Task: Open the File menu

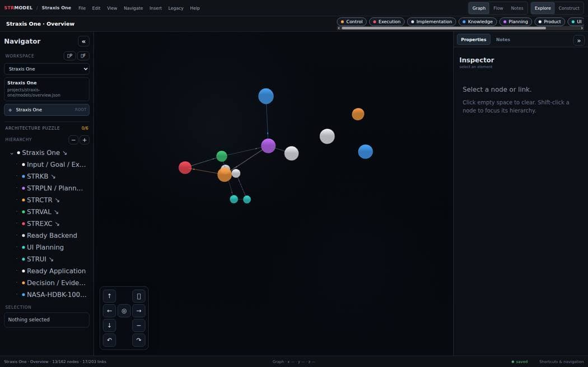Action: pos(82,8)
